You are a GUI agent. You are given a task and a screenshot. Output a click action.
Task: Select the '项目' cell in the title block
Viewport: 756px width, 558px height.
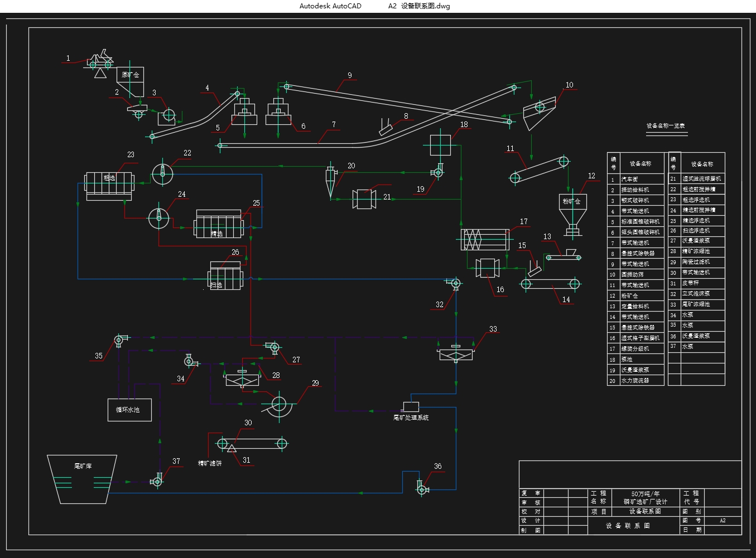coord(599,512)
